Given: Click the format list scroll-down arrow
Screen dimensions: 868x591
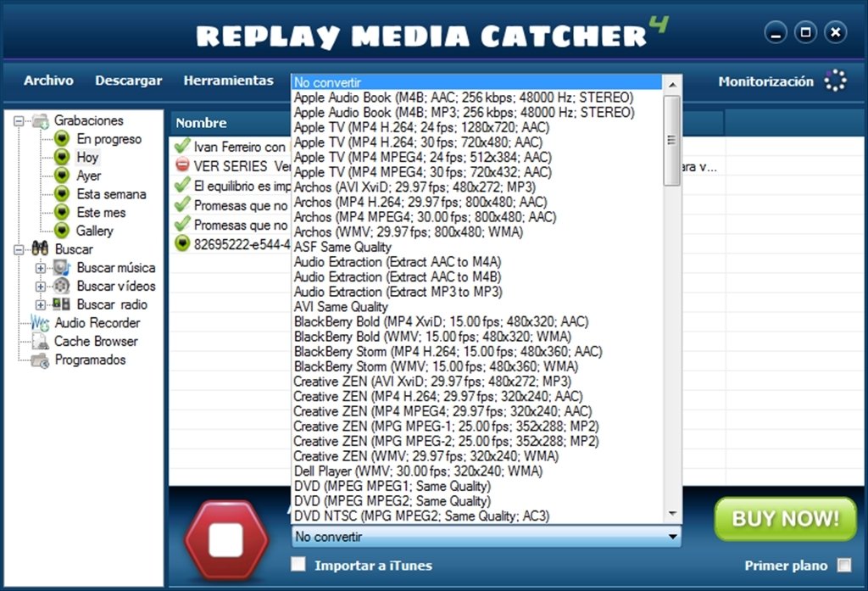Looking at the screenshot, I should (672, 514).
